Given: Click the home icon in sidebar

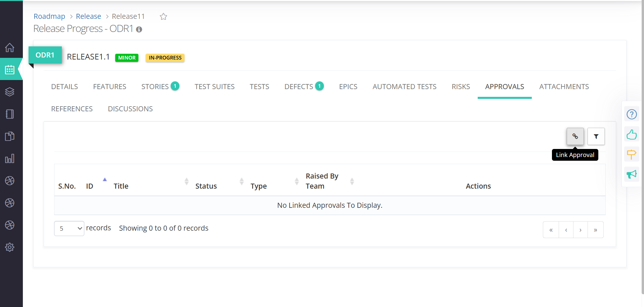Looking at the screenshot, I should point(10,48).
